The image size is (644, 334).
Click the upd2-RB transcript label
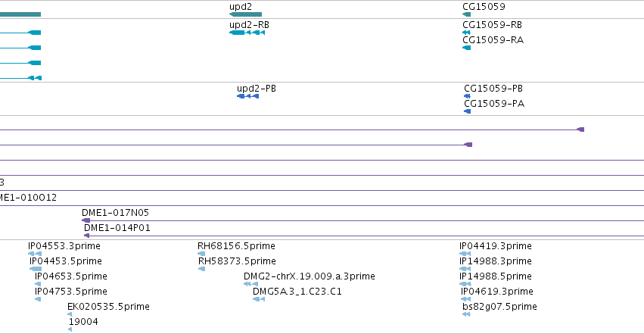(249, 25)
